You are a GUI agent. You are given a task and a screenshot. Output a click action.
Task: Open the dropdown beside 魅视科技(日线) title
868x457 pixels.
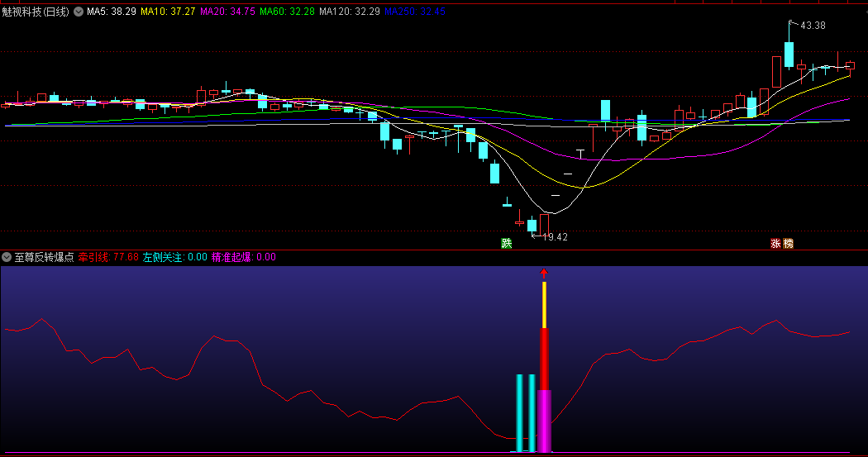coord(79,12)
